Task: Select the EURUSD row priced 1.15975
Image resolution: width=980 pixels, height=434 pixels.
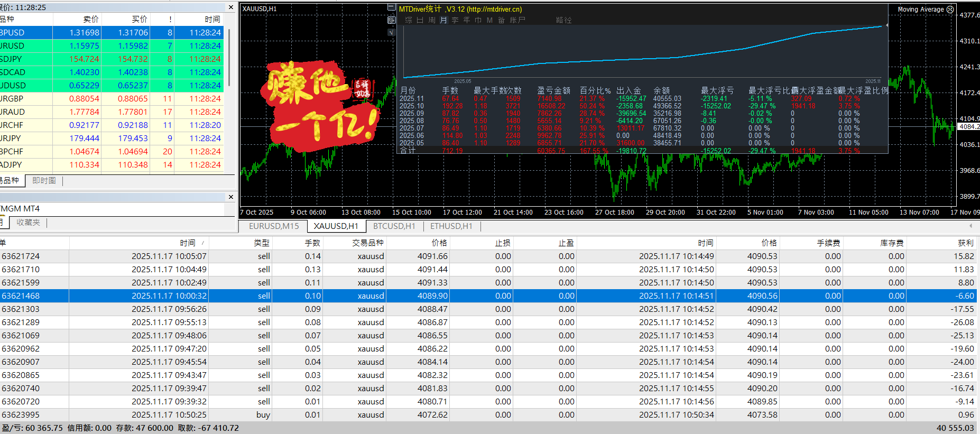Action: (x=112, y=46)
